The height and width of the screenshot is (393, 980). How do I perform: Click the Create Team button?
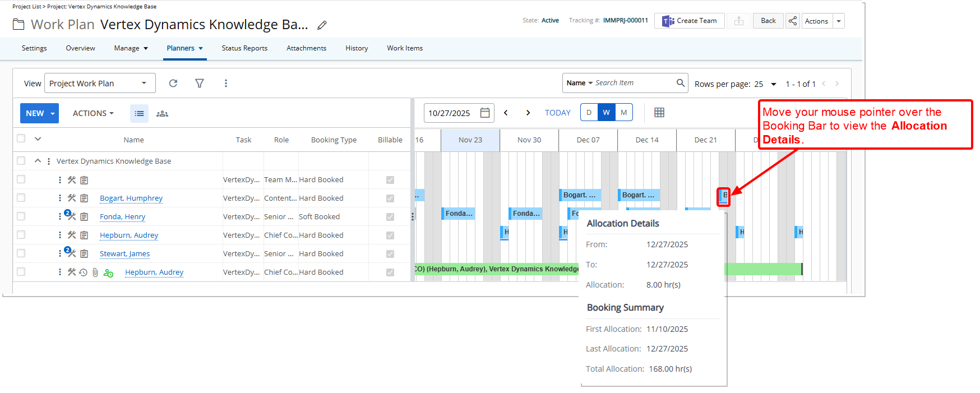(x=690, y=21)
